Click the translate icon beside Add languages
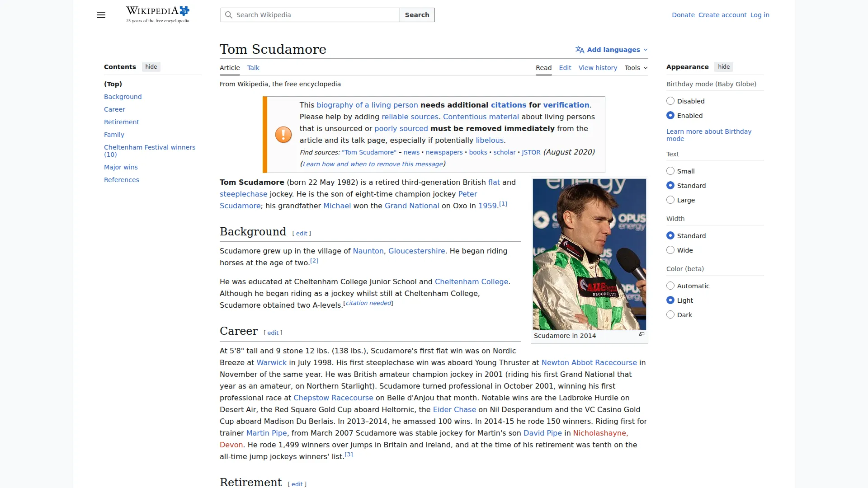 [x=580, y=50]
